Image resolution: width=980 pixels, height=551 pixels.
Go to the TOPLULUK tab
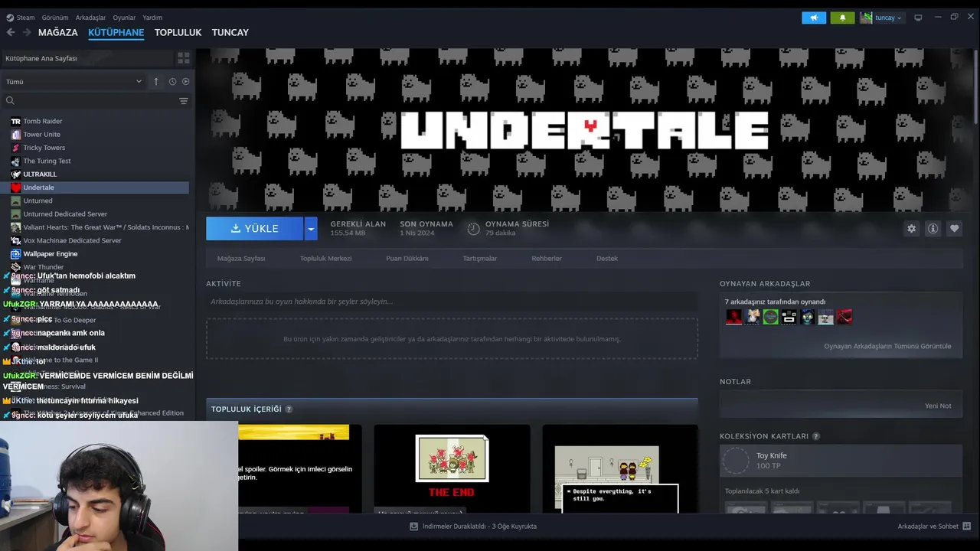click(178, 32)
